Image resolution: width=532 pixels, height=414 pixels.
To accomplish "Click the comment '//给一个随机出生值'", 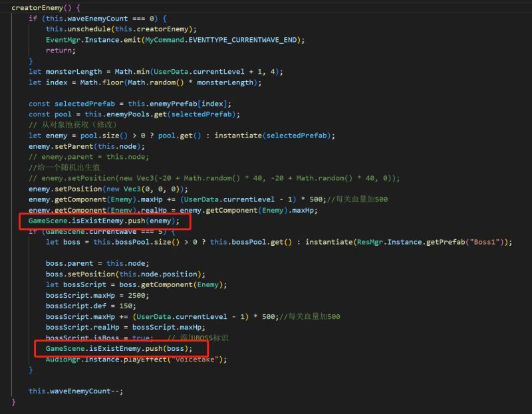I will click(x=64, y=167).
